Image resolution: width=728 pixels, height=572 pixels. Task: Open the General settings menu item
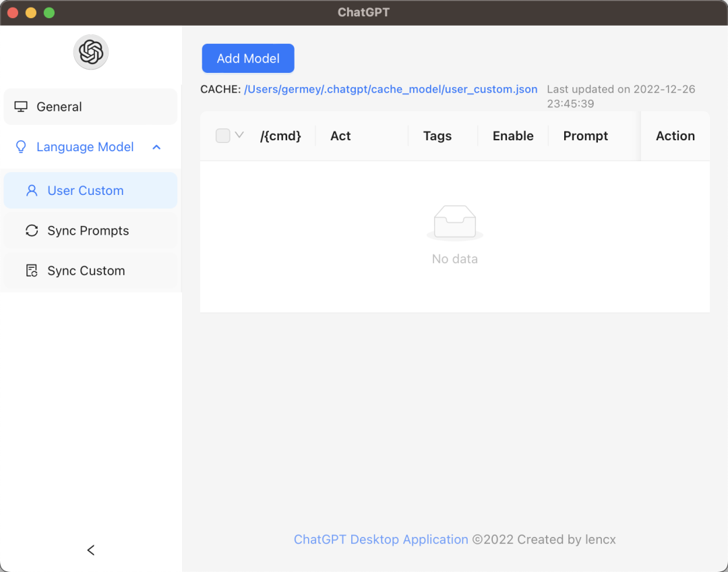coord(59,107)
